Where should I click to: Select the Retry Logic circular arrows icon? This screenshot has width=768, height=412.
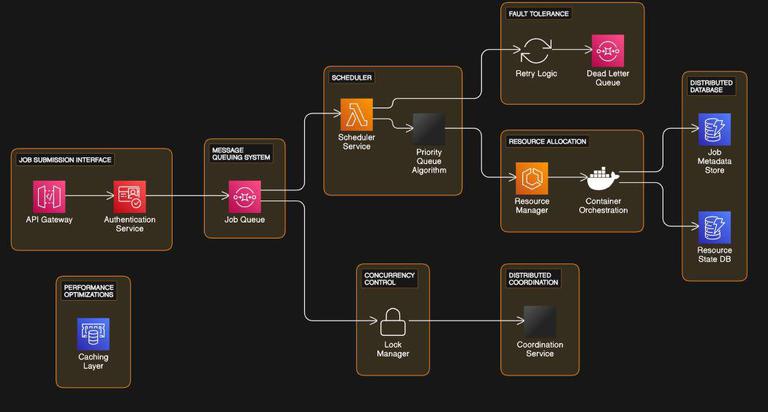tap(536, 51)
